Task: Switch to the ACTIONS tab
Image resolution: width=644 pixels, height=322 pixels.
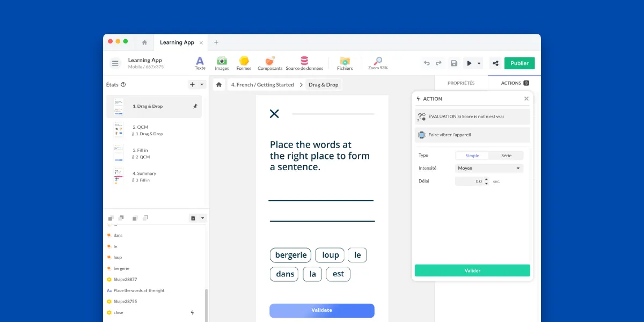Action: pyautogui.click(x=514, y=83)
